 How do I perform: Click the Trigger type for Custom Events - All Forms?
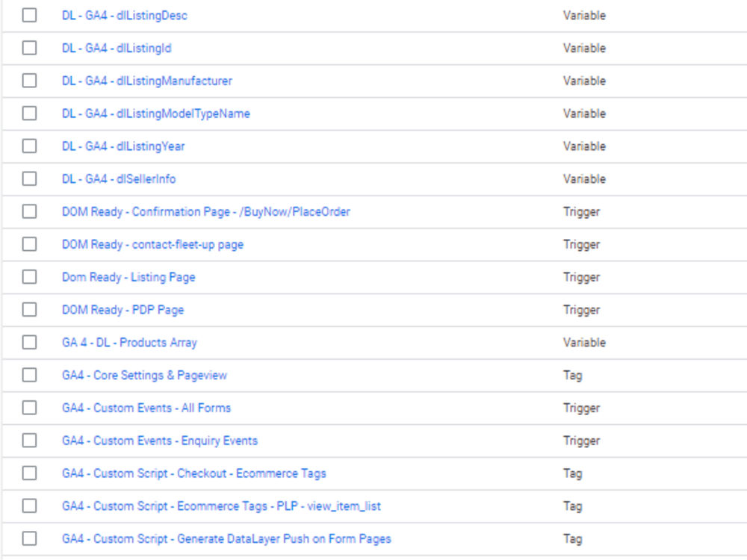pyautogui.click(x=581, y=408)
